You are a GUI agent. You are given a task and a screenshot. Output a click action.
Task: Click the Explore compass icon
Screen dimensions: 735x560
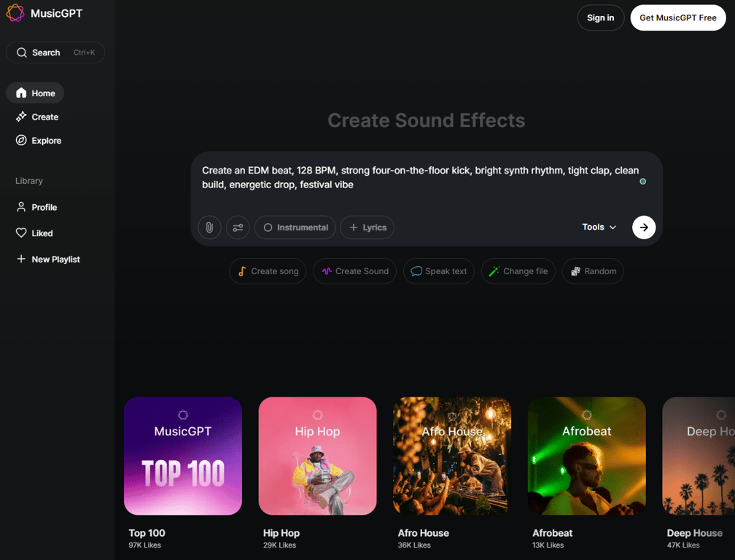[x=21, y=140]
